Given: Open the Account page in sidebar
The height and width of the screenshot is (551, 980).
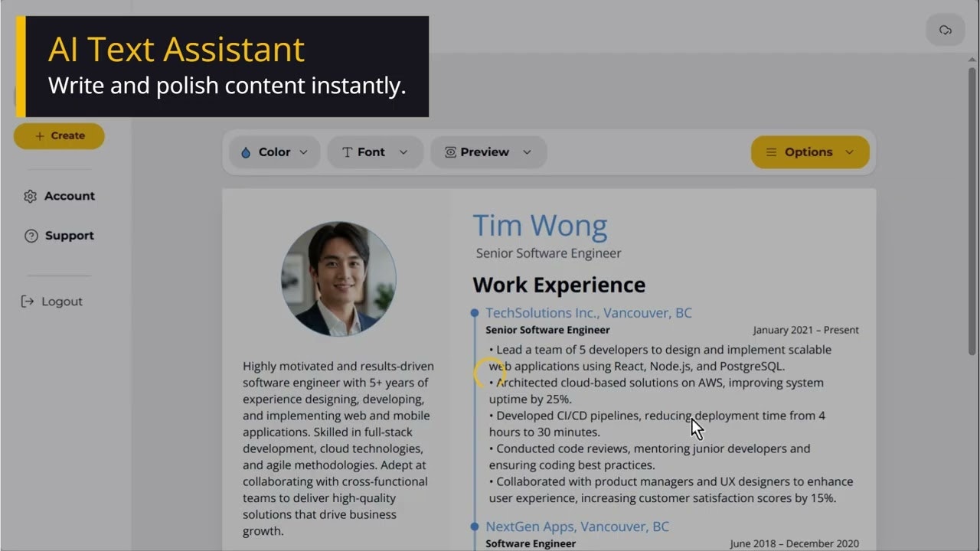Looking at the screenshot, I should [60, 196].
